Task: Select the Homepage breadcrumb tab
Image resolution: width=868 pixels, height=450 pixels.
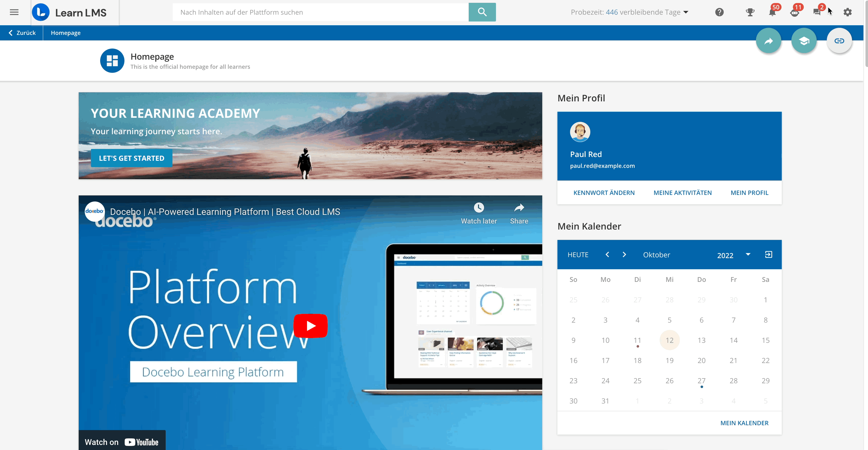Action: (x=65, y=33)
